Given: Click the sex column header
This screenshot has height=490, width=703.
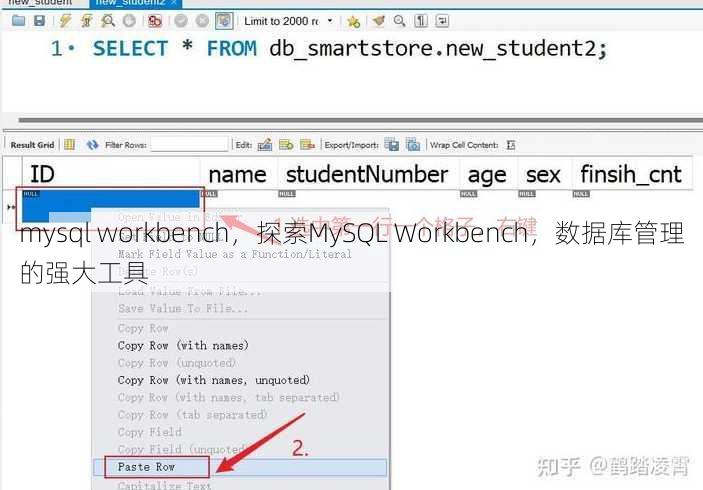Looking at the screenshot, I should click(x=544, y=174).
